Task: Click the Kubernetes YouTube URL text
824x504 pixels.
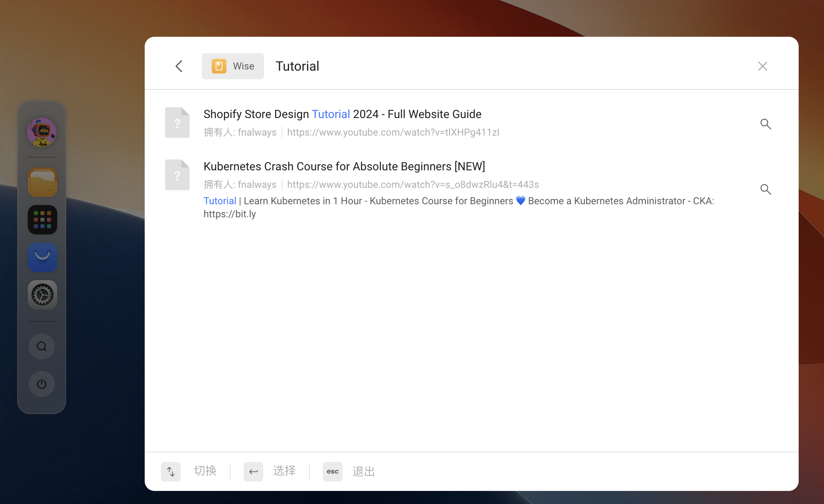Action: tap(413, 185)
